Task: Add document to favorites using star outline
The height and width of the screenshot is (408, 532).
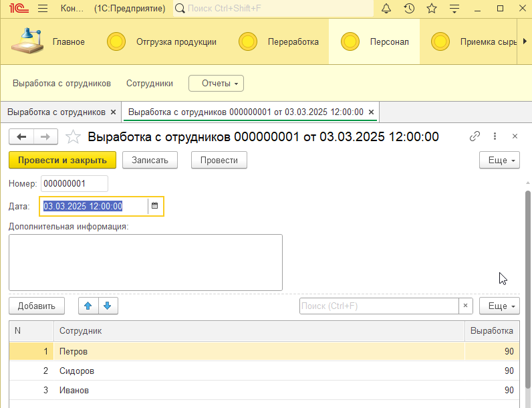Action: 74,137
